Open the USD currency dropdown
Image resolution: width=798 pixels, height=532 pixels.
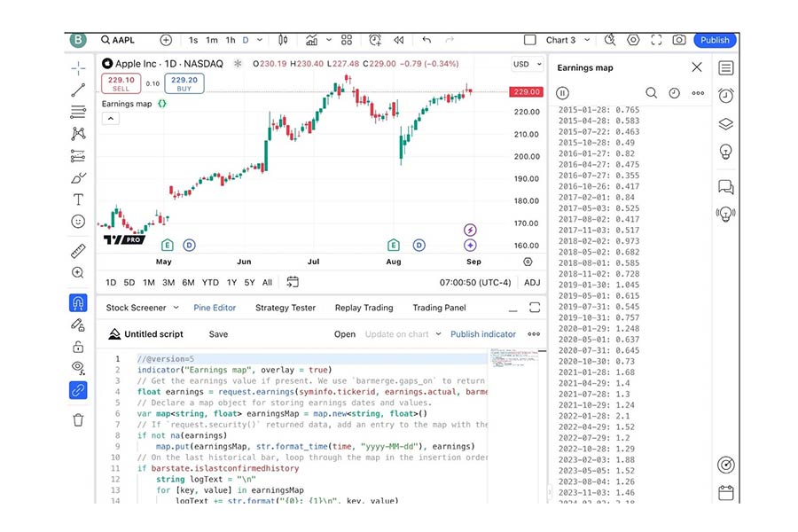[528, 64]
